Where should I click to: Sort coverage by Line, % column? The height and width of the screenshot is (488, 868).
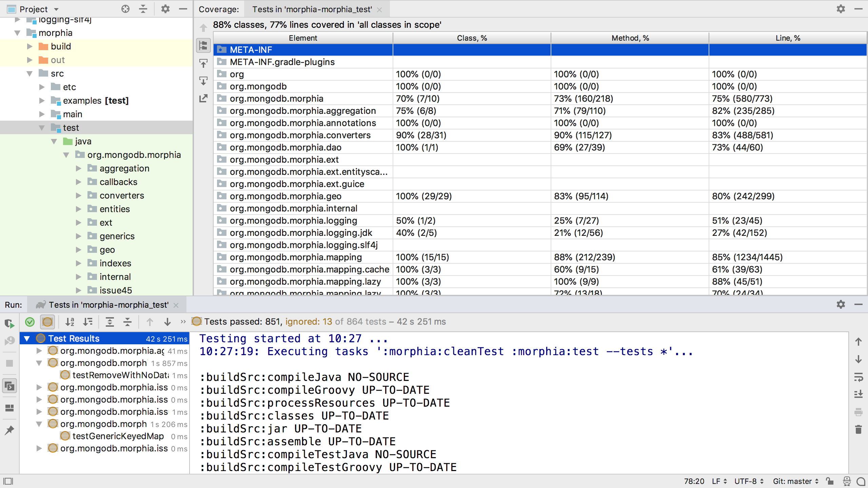(x=788, y=38)
